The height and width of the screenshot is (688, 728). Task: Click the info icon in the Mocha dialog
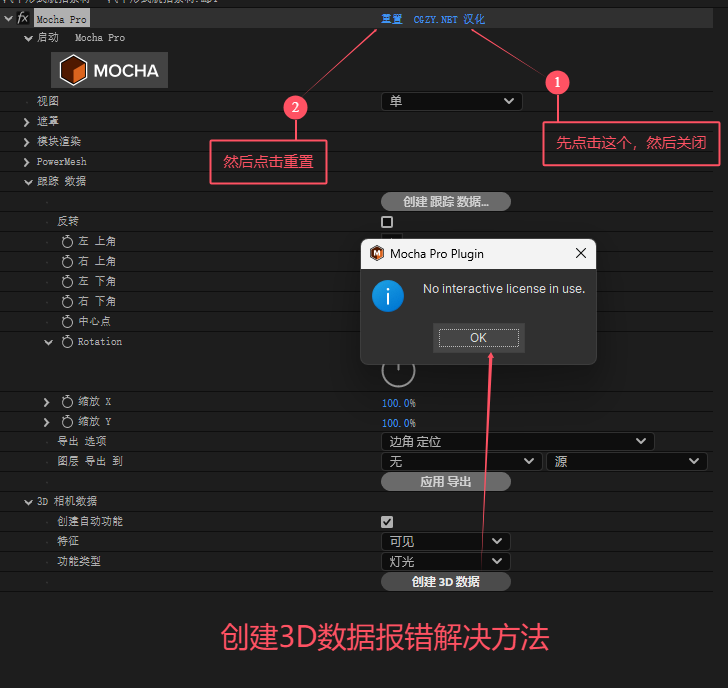pyautogui.click(x=388, y=296)
